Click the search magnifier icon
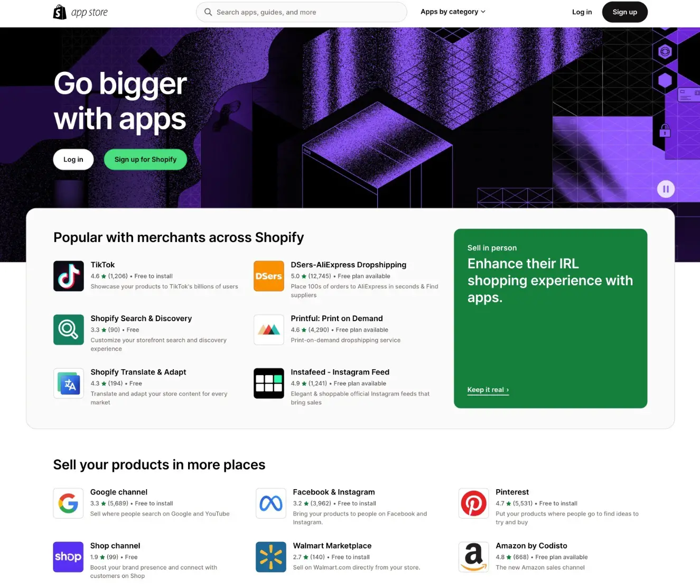This screenshot has height=588, width=700. (x=208, y=12)
